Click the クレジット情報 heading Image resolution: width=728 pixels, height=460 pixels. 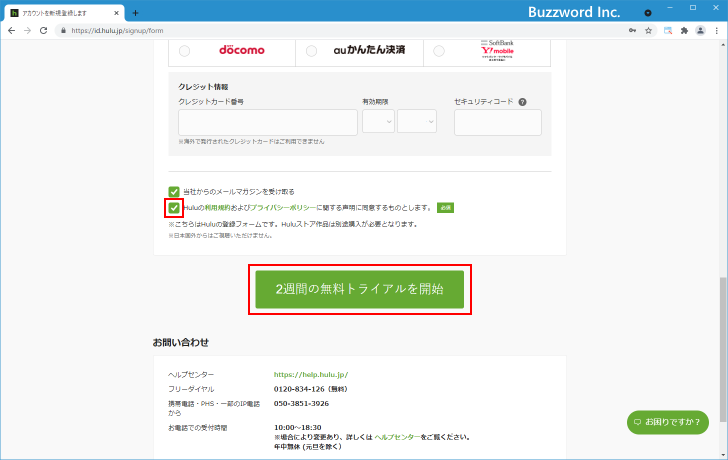(x=203, y=87)
